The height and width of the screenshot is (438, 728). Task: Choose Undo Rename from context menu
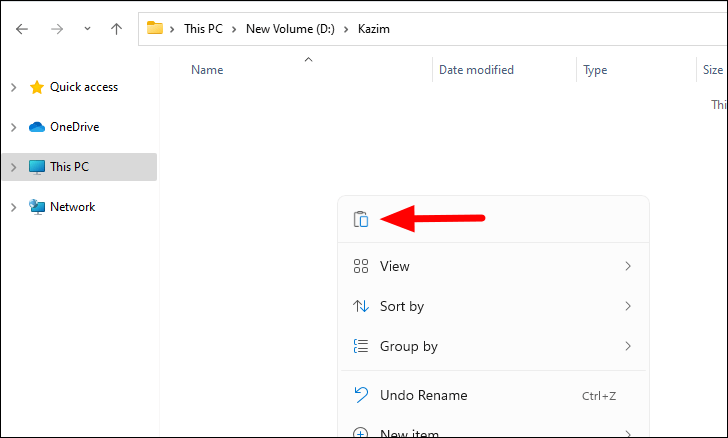[493, 395]
